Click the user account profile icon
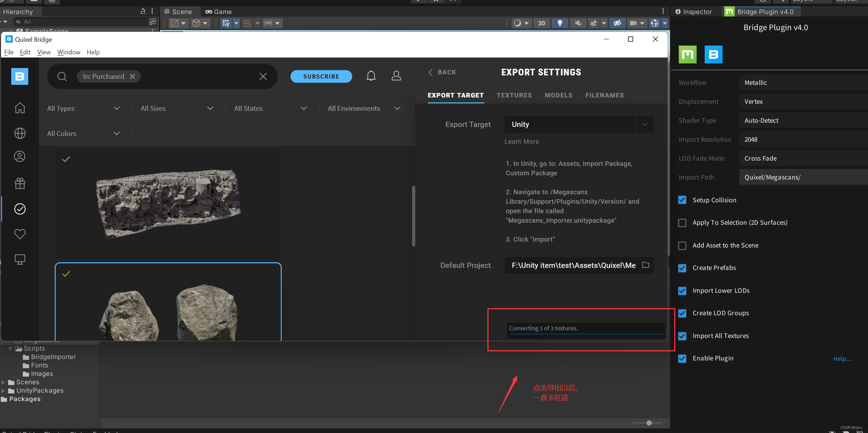868x433 pixels. (396, 76)
